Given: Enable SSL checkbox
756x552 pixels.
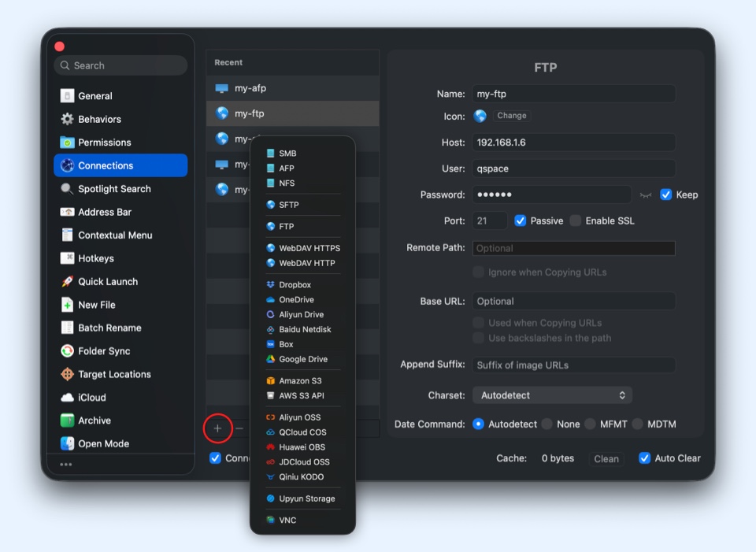Looking at the screenshot, I should 576,220.
